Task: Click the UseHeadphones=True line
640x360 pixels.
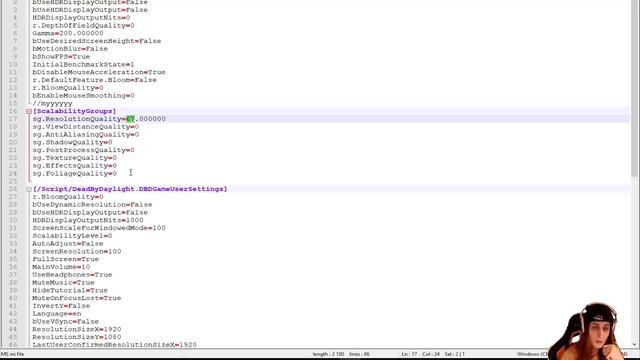Action: point(72,274)
